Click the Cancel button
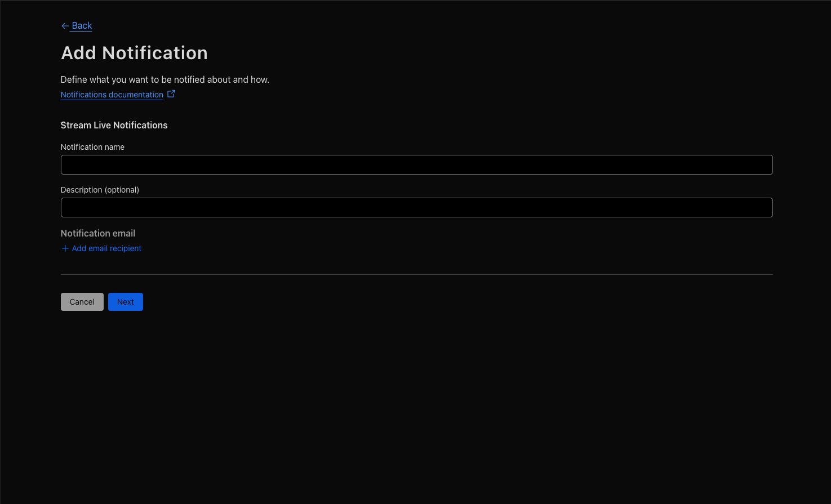The width and height of the screenshot is (831, 504). tap(82, 302)
